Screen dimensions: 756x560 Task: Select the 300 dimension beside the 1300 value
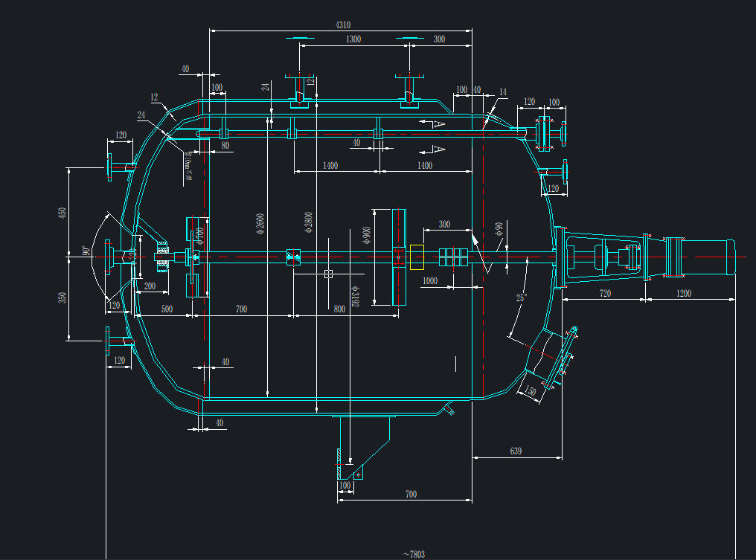click(439, 39)
